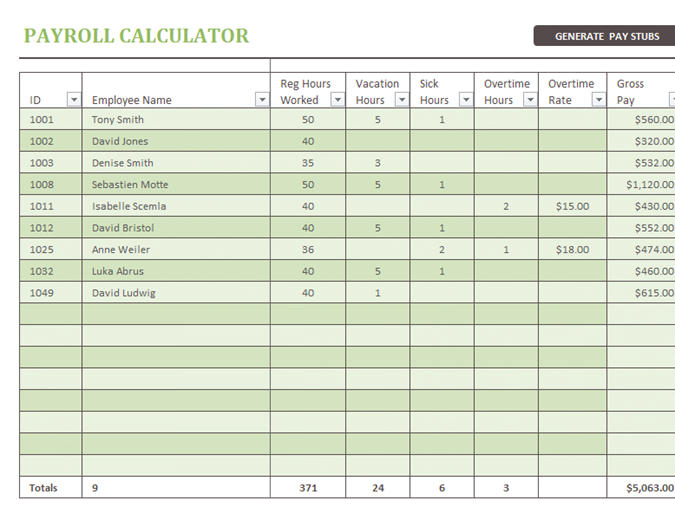This screenshot has width=675, height=520.
Task: Expand the Sick Hours filter arrow
Action: coord(466,100)
